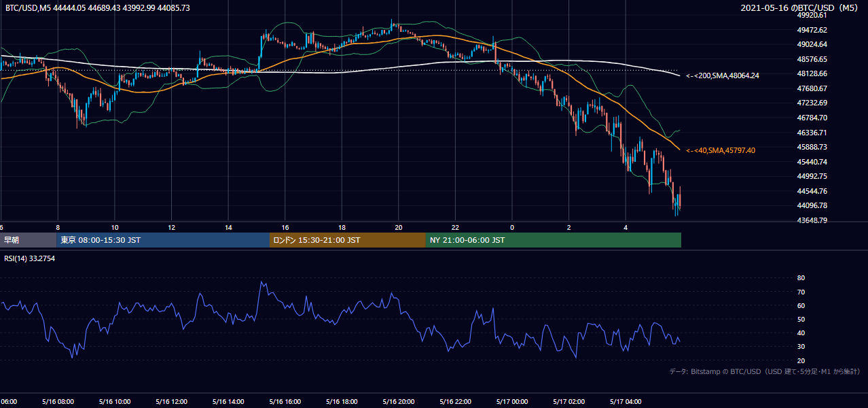Click price axis value 49472.62

(812, 30)
